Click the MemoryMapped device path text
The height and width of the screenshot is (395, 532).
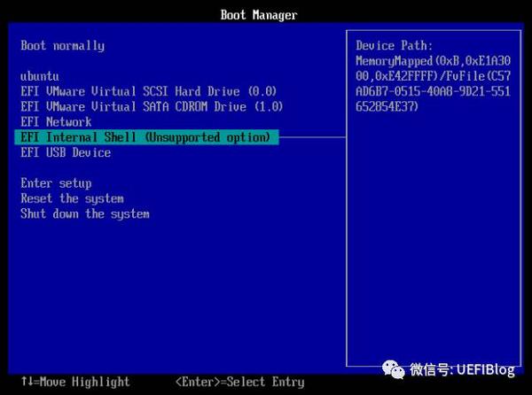[434, 83]
